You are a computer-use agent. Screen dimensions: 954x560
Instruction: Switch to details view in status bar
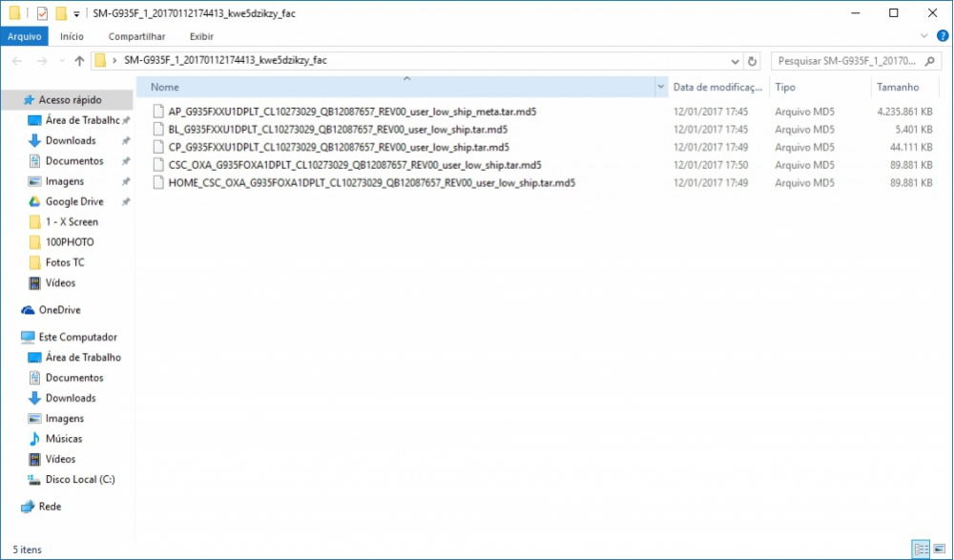[x=922, y=550]
